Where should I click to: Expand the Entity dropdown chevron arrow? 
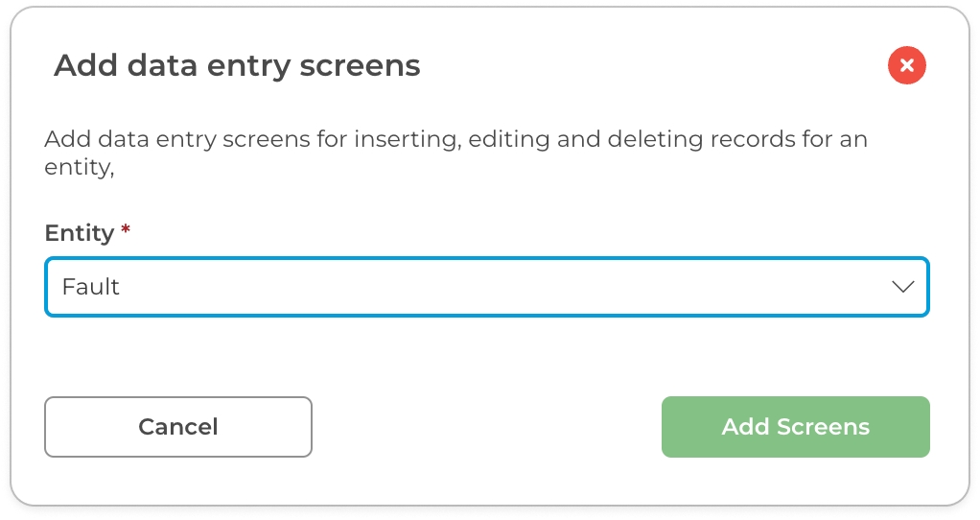pyautogui.click(x=902, y=287)
